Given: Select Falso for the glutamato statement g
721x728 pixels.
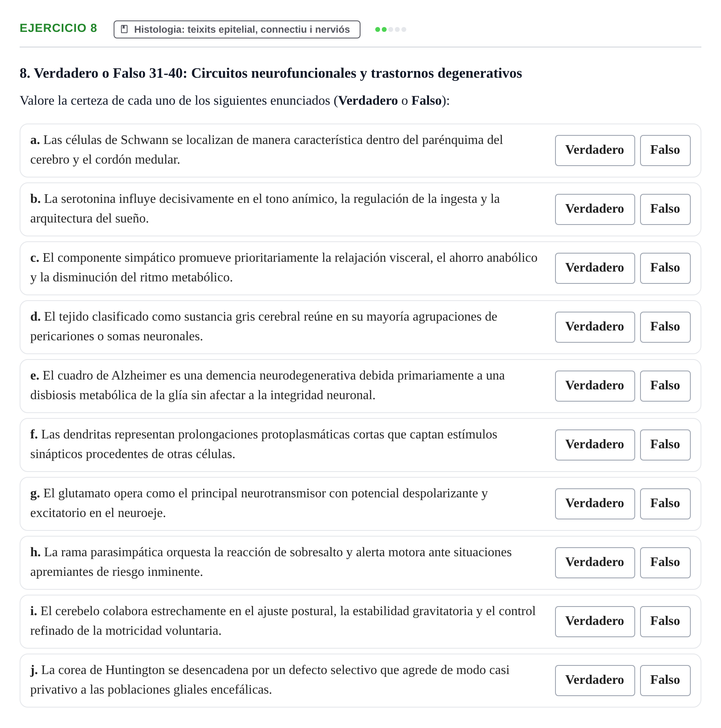Looking at the screenshot, I should click(x=665, y=504).
